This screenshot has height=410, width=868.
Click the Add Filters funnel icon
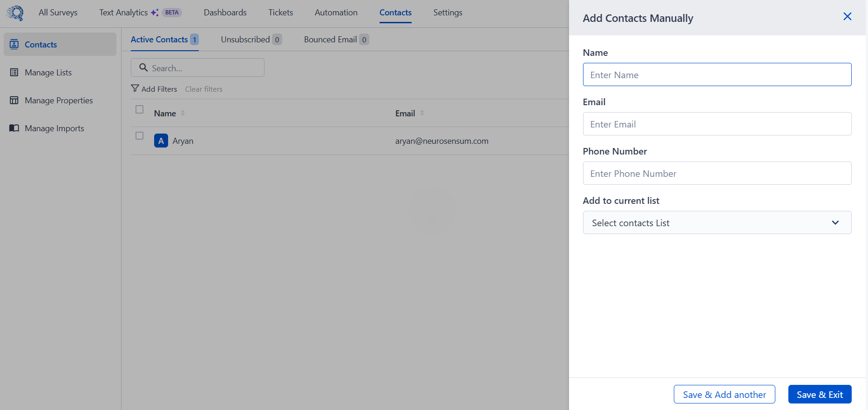(135, 88)
